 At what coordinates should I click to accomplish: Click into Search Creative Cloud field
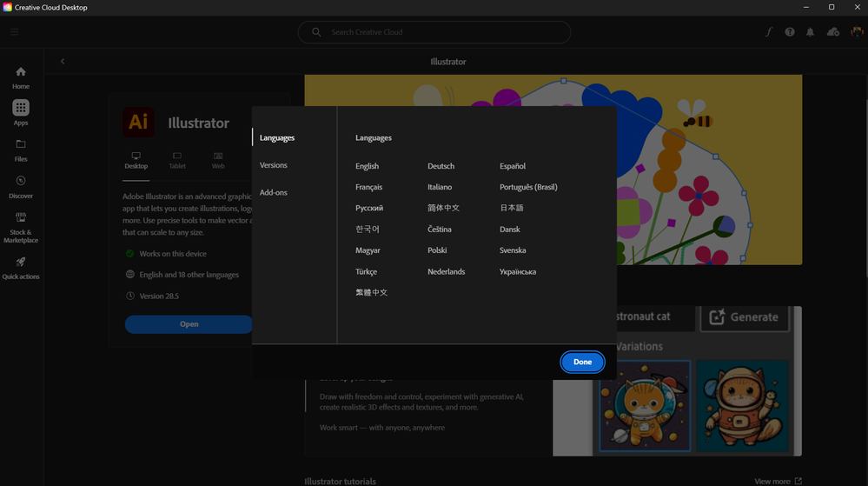click(x=434, y=32)
